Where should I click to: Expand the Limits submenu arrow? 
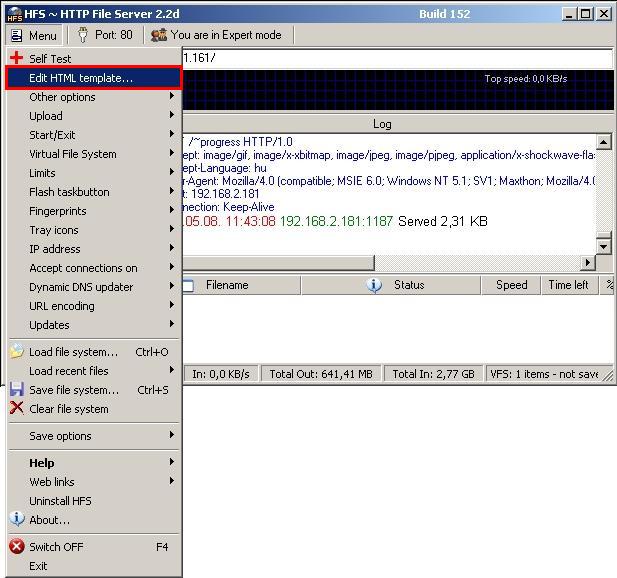172,172
